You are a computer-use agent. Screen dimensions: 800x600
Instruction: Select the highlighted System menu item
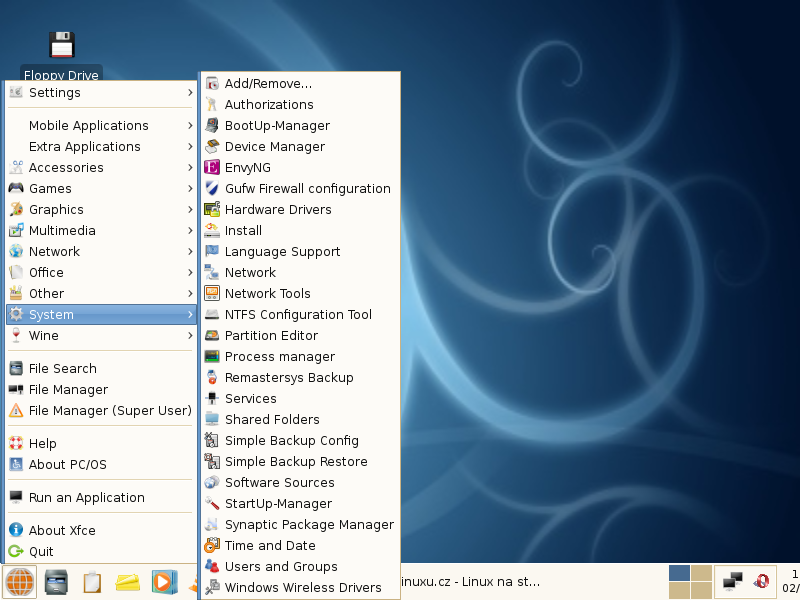tap(101, 314)
